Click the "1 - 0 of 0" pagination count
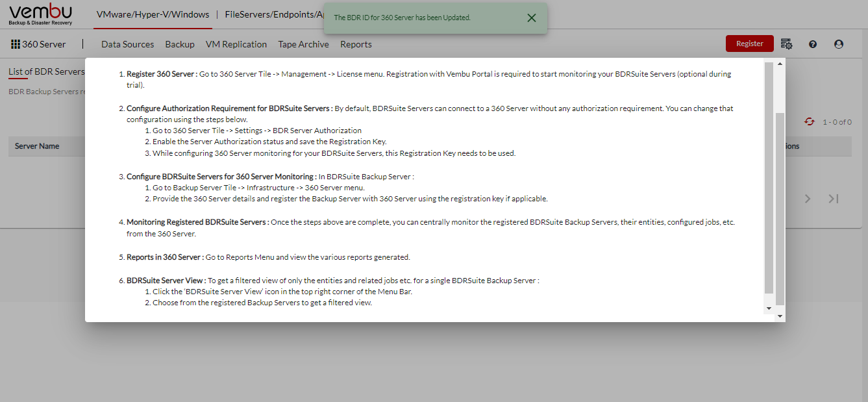This screenshot has width=868, height=402. tap(837, 122)
